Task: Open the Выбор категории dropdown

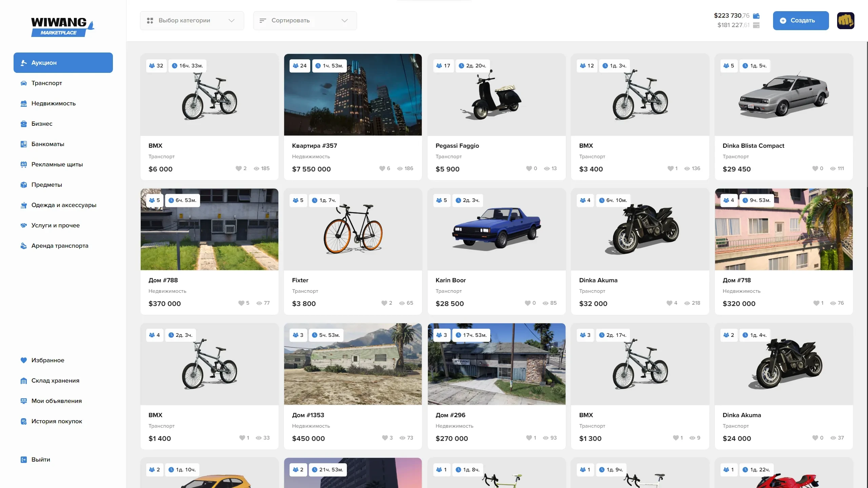Action: (192, 21)
